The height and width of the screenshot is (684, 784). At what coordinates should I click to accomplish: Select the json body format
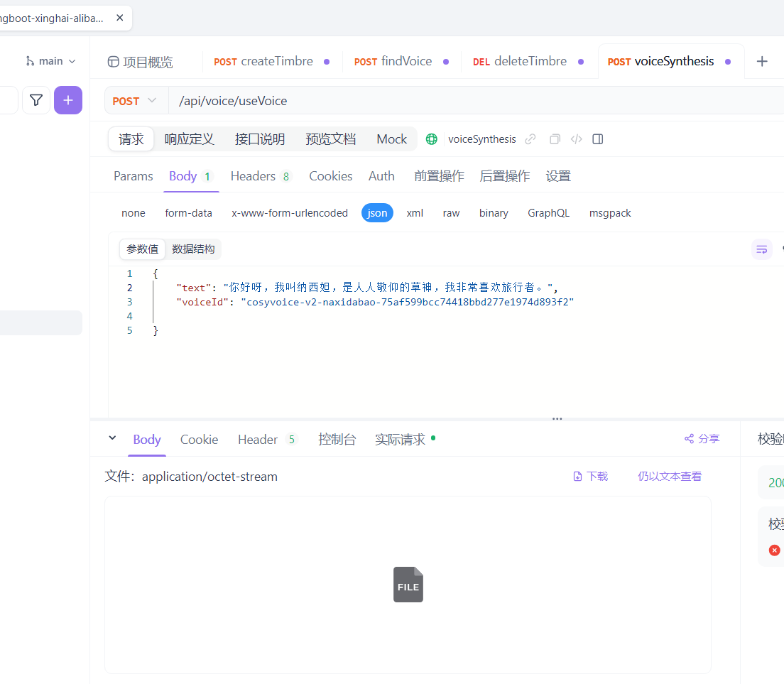(377, 212)
